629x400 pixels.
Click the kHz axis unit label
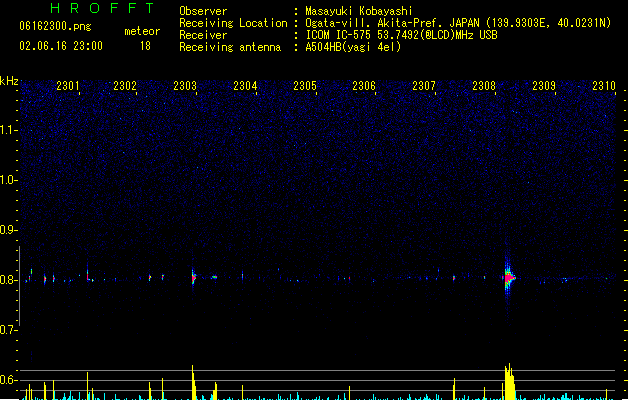pos(9,81)
